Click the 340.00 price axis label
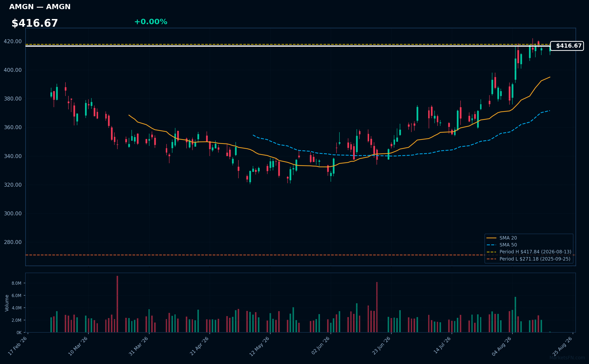589x364 pixels. point(13,156)
